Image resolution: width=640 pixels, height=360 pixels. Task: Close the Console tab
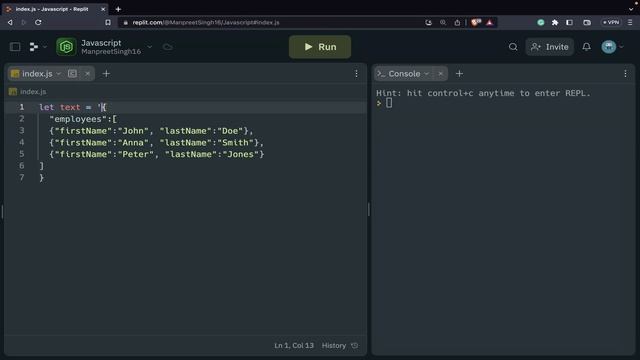click(440, 74)
